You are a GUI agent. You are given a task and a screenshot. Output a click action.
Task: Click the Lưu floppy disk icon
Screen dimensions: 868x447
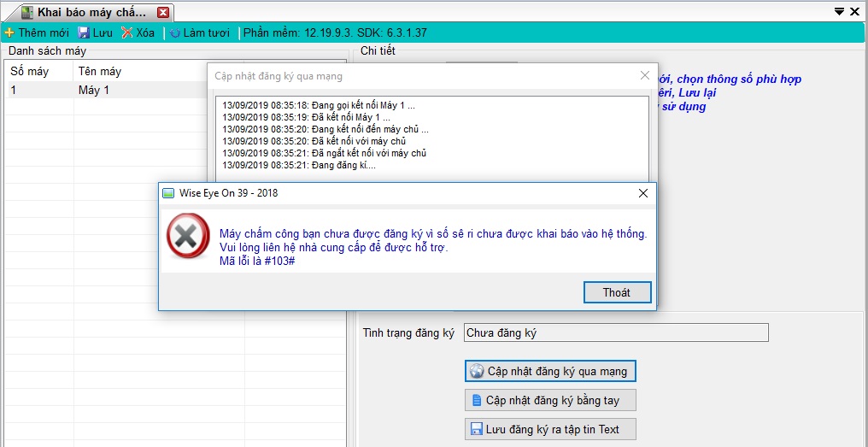coord(84,32)
